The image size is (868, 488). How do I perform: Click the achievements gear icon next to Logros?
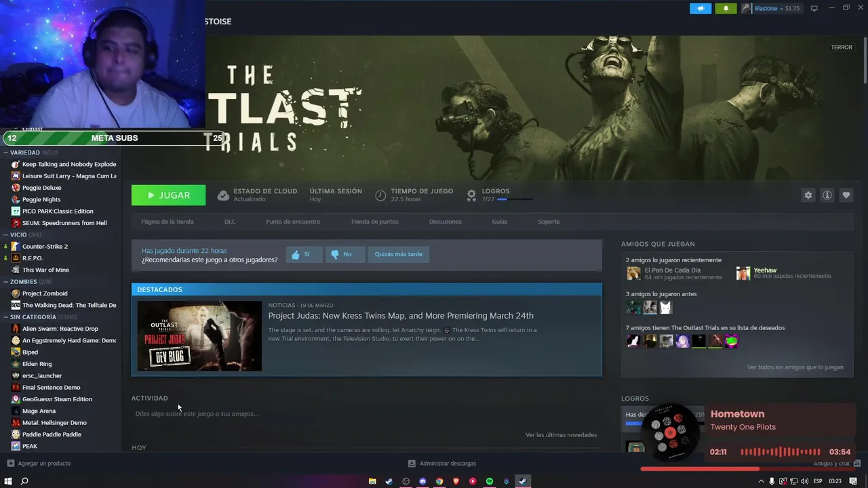click(x=471, y=195)
